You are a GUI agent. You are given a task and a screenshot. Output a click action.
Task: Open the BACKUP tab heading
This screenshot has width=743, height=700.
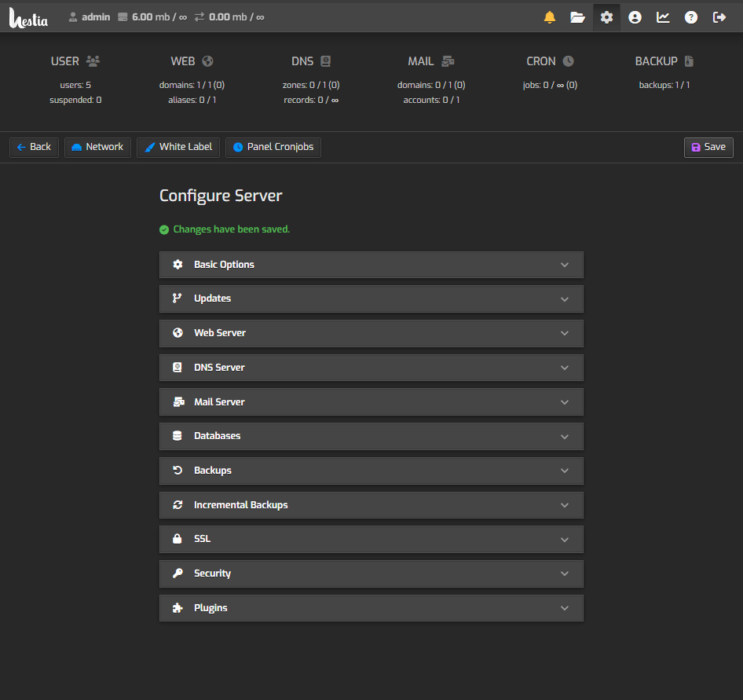(x=657, y=61)
